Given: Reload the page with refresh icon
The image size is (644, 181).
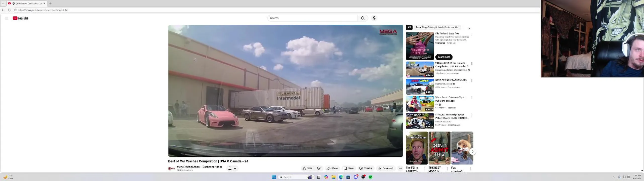Looking at the screenshot, I should tap(9, 10).
